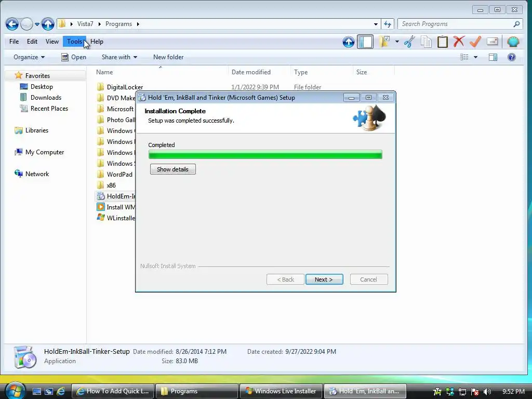Click the Up arrow beside address bar
Screen dimensions: 532x399
(x=48, y=24)
